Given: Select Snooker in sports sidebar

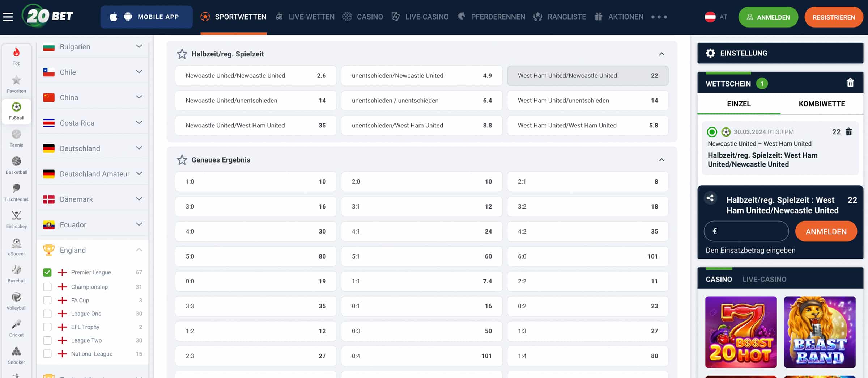Looking at the screenshot, I should pos(16,356).
